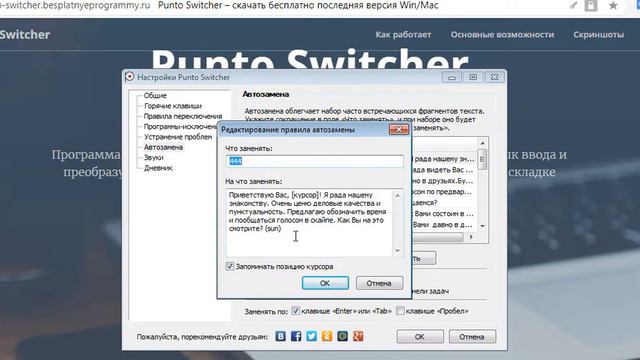Open 'Звуки' settings section
640x360 pixels.
153,157
